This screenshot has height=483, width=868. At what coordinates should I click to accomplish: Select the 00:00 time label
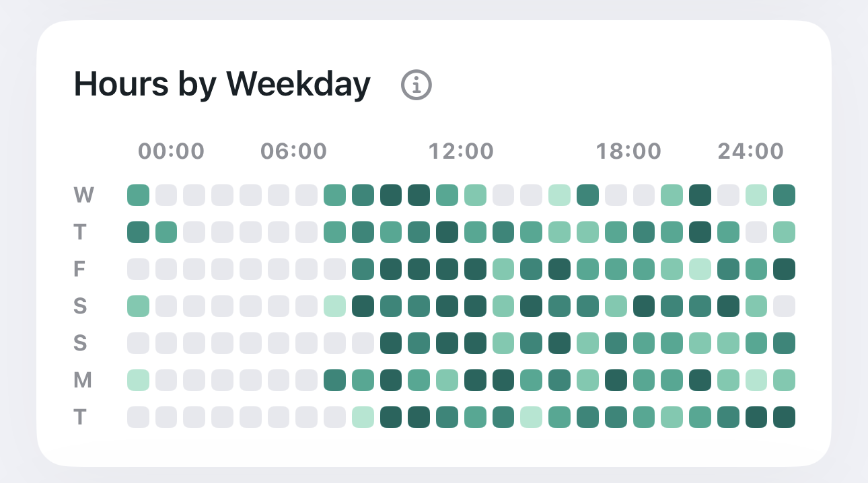171,151
